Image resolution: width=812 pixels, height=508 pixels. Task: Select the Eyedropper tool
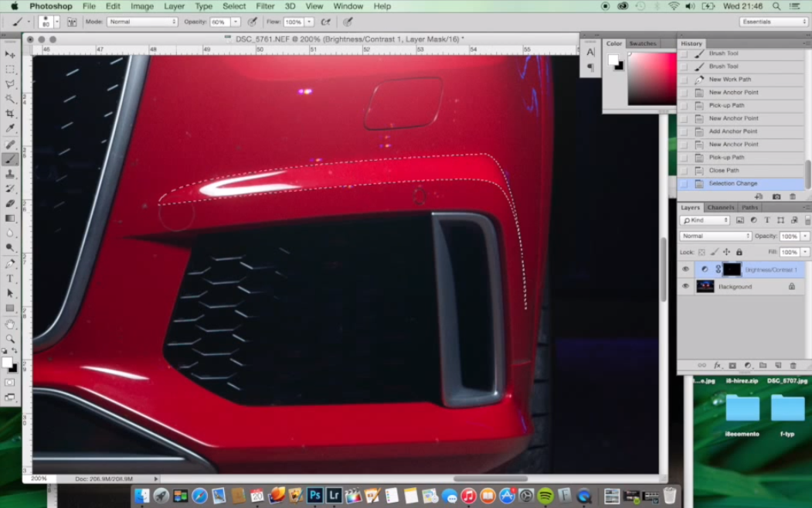[10, 128]
